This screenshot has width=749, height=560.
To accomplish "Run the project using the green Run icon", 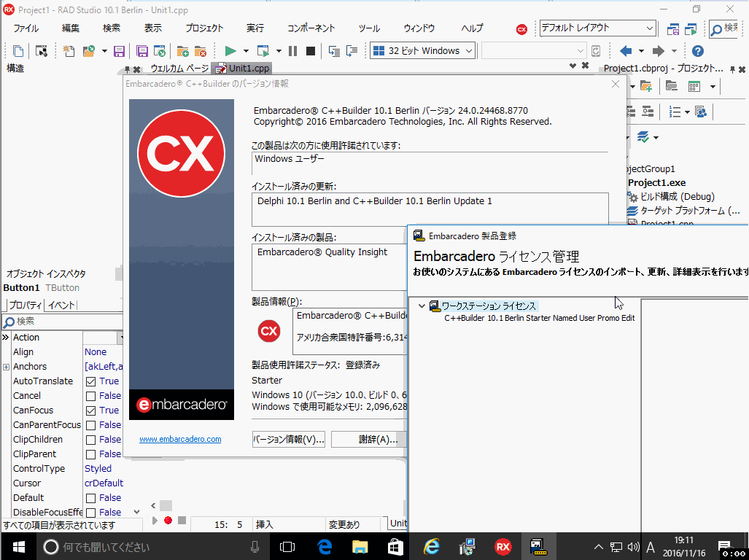I will pos(231,50).
